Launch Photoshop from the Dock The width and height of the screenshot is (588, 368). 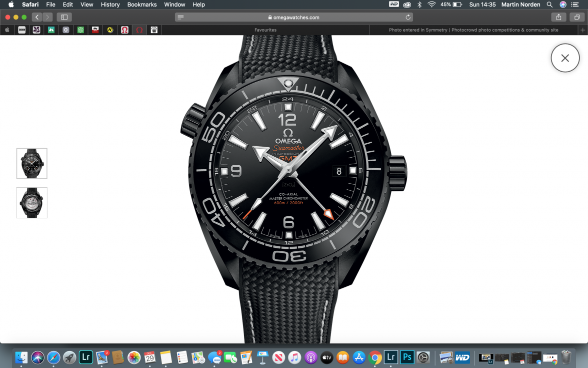click(x=407, y=357)
